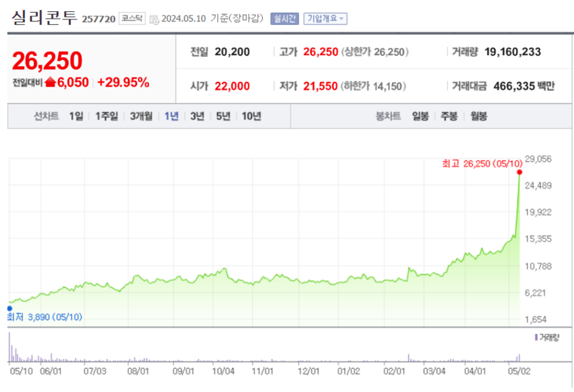Screen dimensions: 574x392
Task: Click the 실시간 realtime button
Action: tap(285, 18)
